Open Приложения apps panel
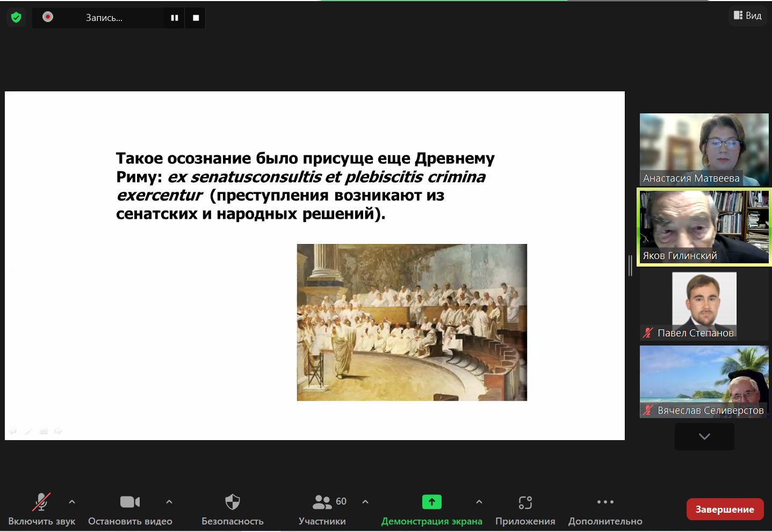Image resolution: width=772 pixels, height=532 pixels. click(525, 509)
